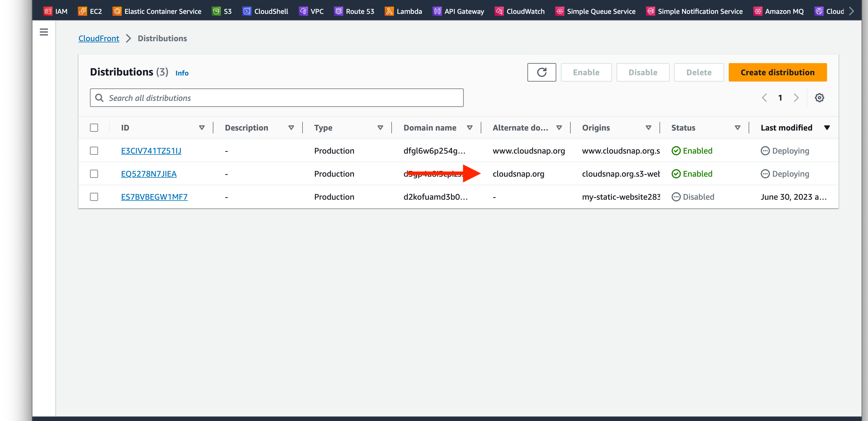Click the Enable button

586,72
